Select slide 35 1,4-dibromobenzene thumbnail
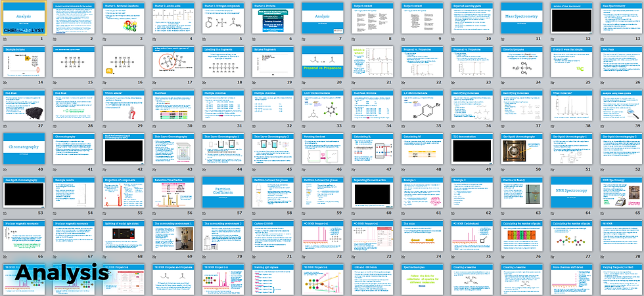Viewport: 644px width, 296px height. 422,105
